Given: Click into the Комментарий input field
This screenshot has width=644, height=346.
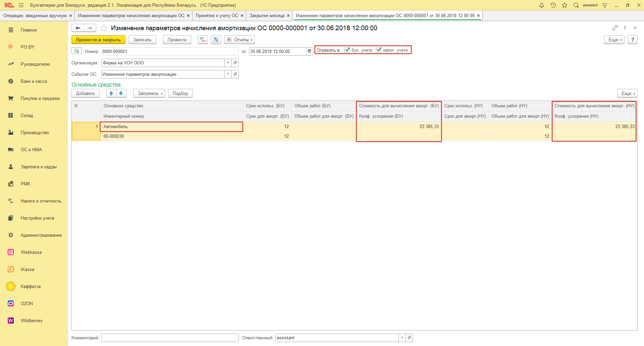Looking at the screenshot, I should pyautogui.click(x=170, y=338).
